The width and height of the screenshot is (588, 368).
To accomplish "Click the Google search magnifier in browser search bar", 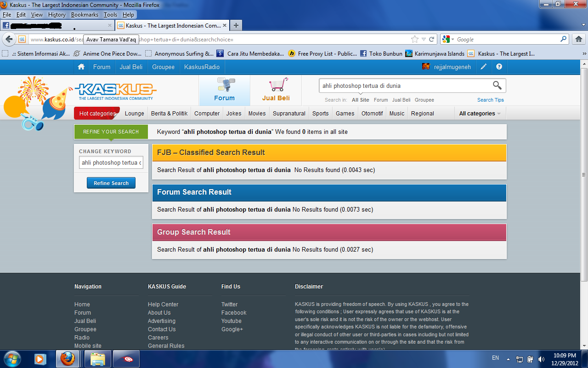I will [563, 40].
